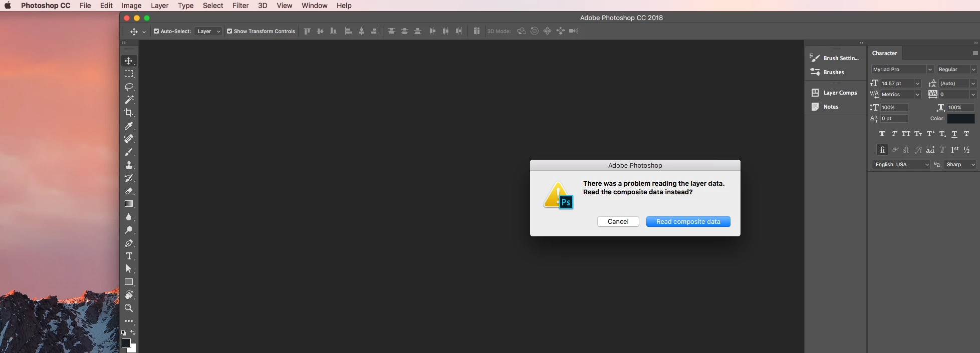Open the Character panel options menu
The image size is (980, 353).
975,53
